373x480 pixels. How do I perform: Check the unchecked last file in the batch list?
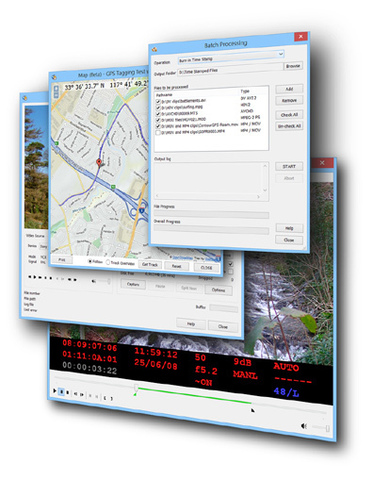pos(158,133)
